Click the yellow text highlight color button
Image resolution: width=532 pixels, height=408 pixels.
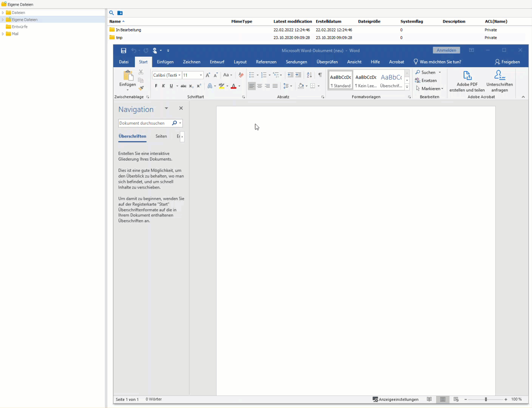pos(221,86)
